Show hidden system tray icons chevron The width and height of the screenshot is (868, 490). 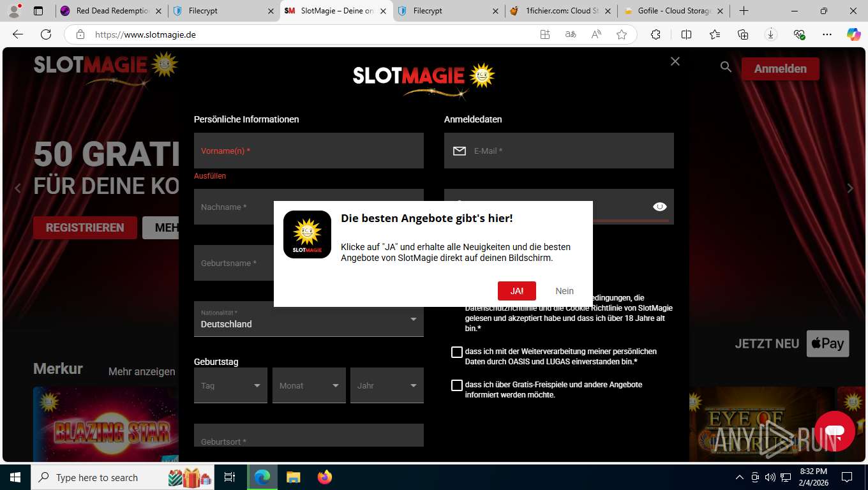pyautogui.click(x=740, y=477)
